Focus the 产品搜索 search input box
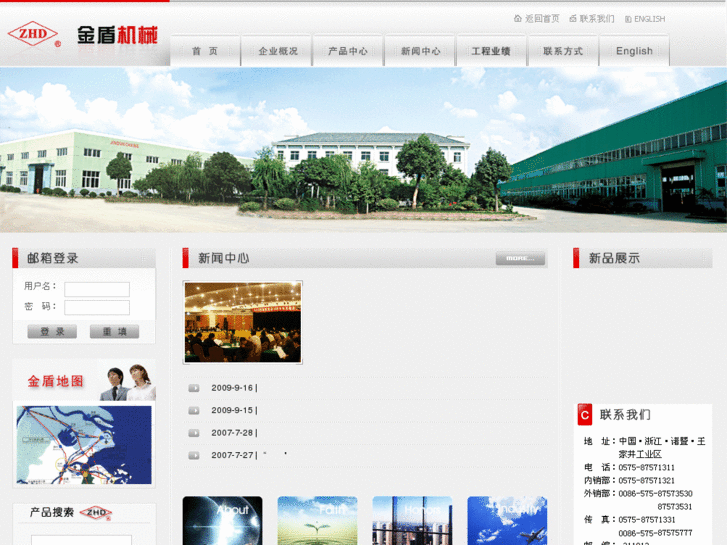Screen dimensions: 727x545 coord(81,540)
